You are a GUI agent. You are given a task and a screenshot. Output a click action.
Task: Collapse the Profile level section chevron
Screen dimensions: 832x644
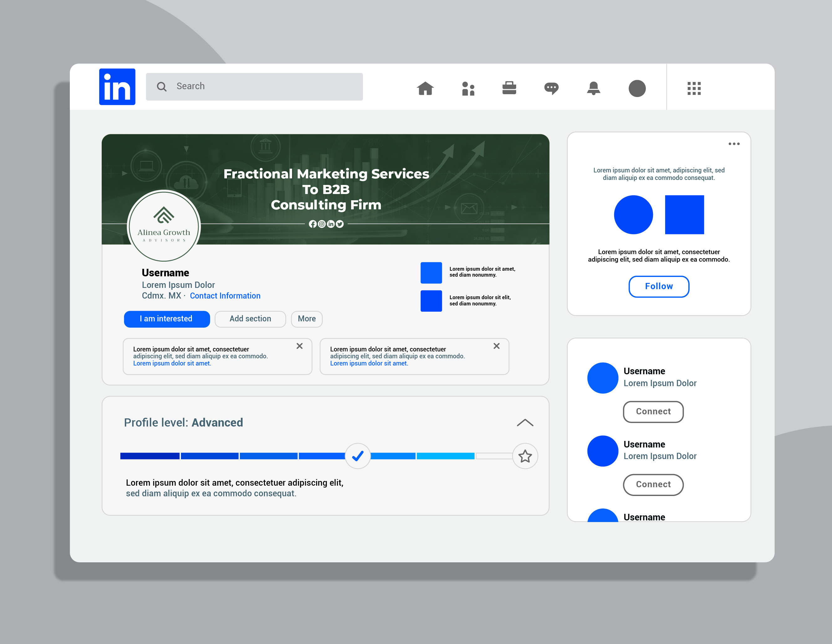coord(525,423)
